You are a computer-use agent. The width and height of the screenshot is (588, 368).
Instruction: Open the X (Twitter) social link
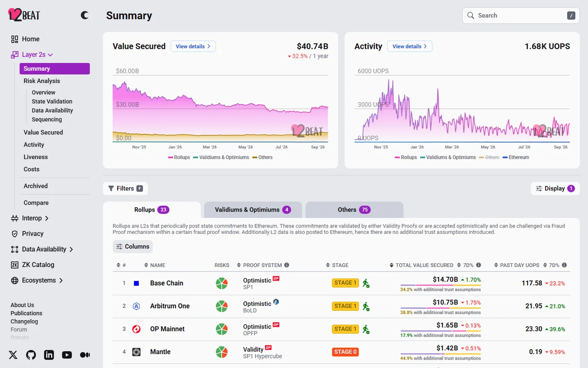click(x=13, y=355)
